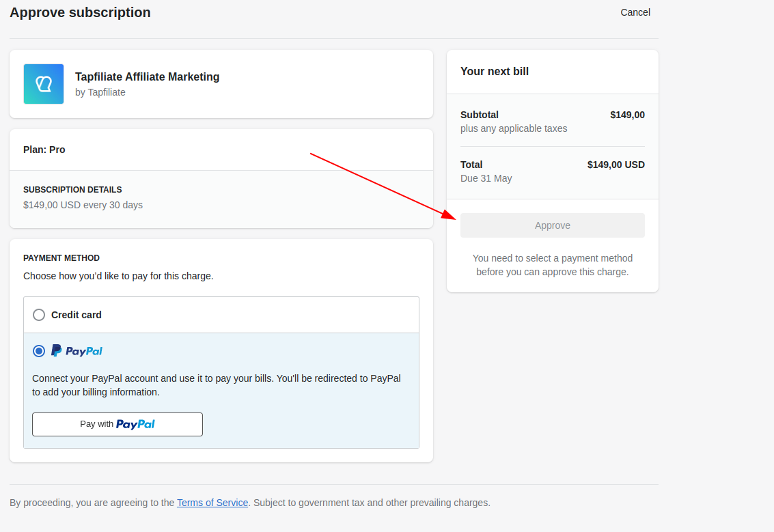Image resolution: width=774 pixels, height=532 pixels.
Task: Click the greyed-out Approve button
Action: coord(552,225)
